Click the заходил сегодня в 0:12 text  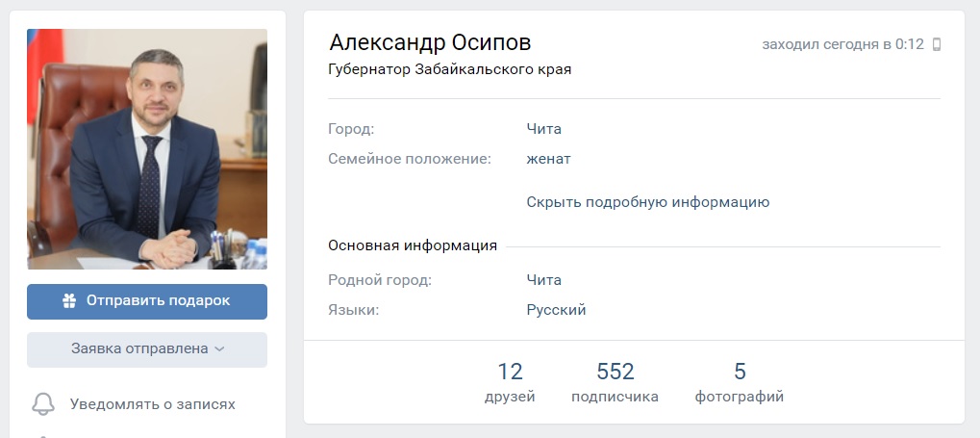(842, 44)
